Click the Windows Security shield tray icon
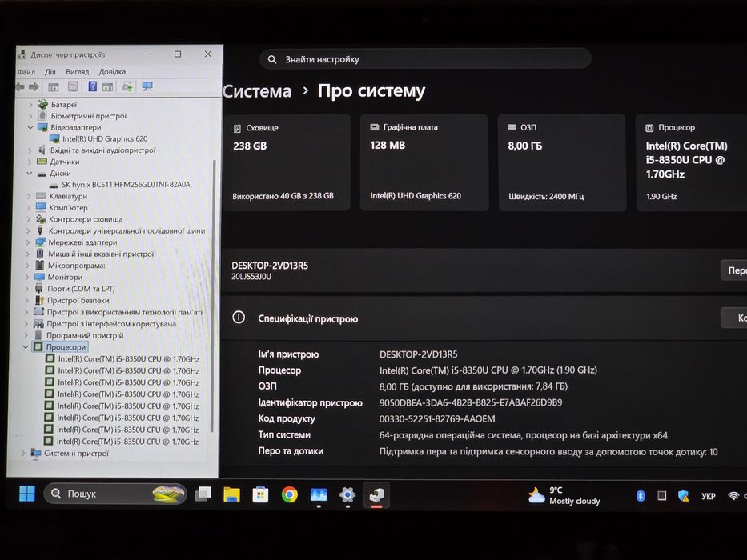This screenshot has width=747, height=560. coord(683,496)
